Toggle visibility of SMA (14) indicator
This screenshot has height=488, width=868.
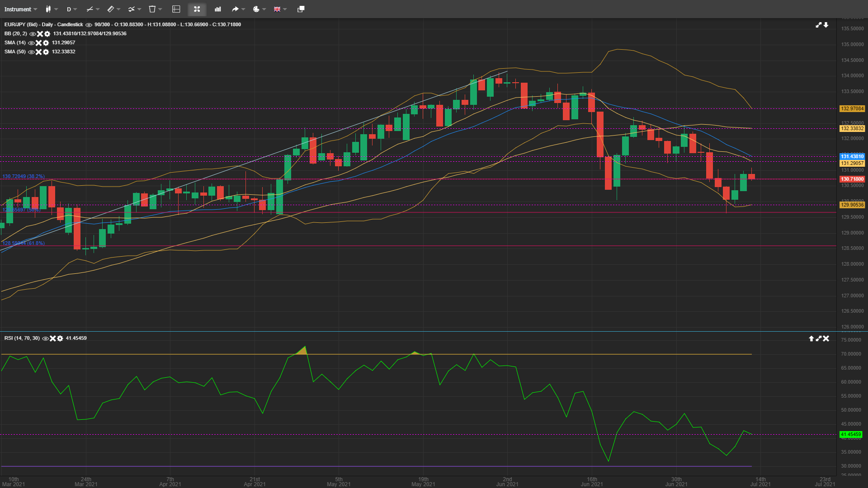pos(31,43)
